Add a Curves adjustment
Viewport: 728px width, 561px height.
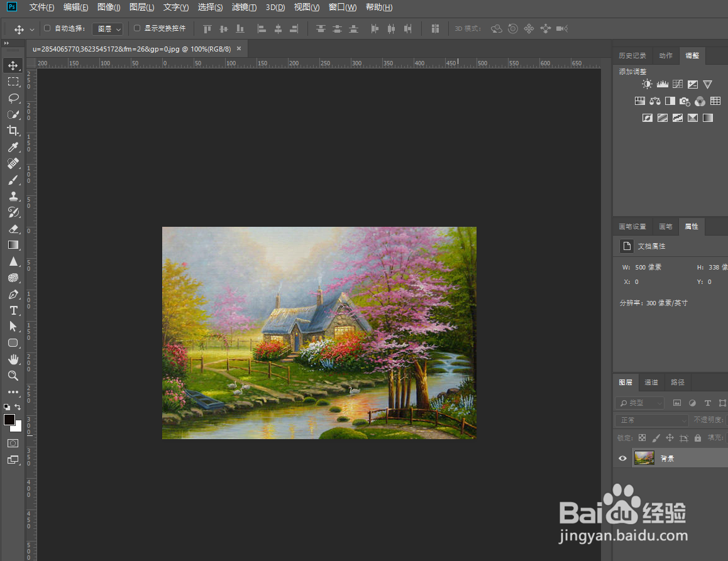pyautogui.click(x=678, y=84)
